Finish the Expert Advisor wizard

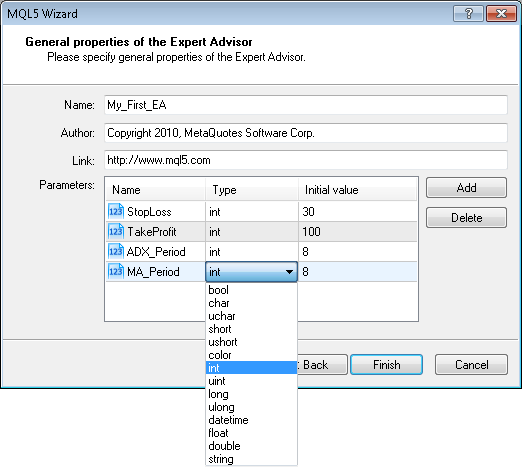point(387,365)
